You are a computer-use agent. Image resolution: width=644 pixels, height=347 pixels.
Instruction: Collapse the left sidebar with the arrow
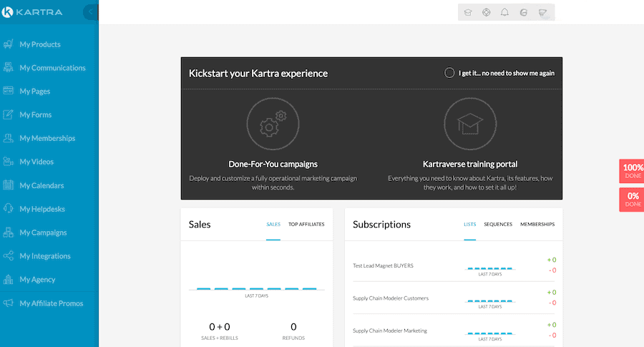pos(90,11)
